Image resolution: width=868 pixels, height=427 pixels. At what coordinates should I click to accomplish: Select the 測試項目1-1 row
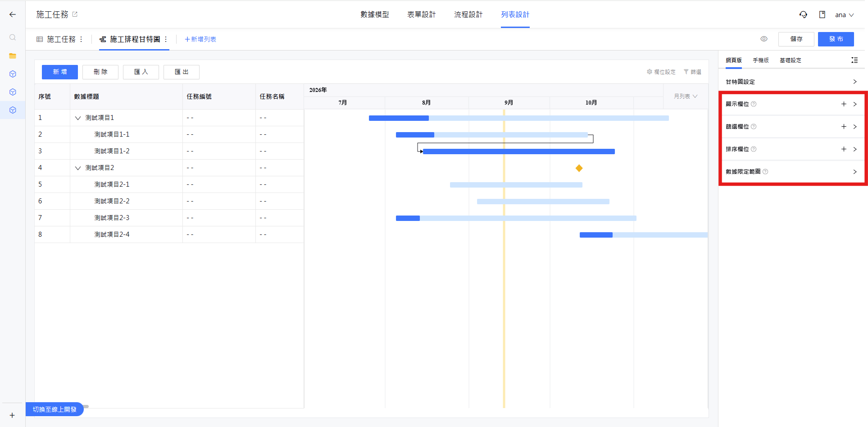tap(169, 134)
